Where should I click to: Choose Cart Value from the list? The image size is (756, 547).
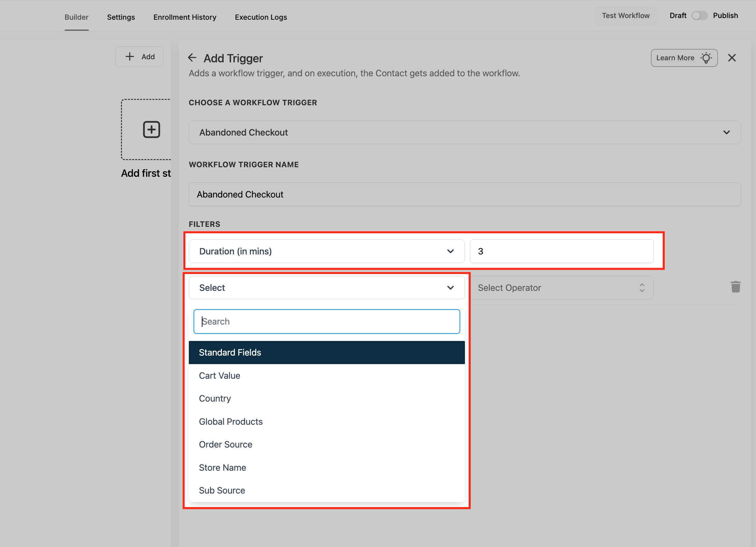(220, 376)
